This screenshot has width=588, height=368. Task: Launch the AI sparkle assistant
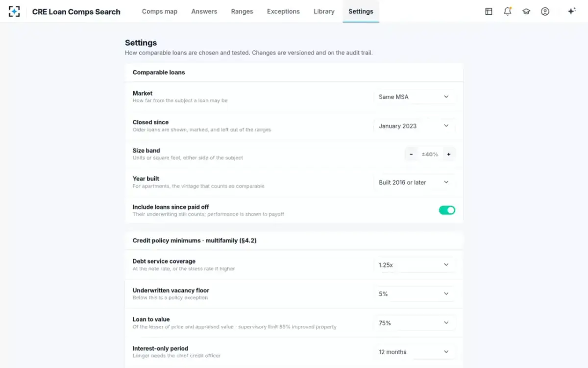[571, 11]
